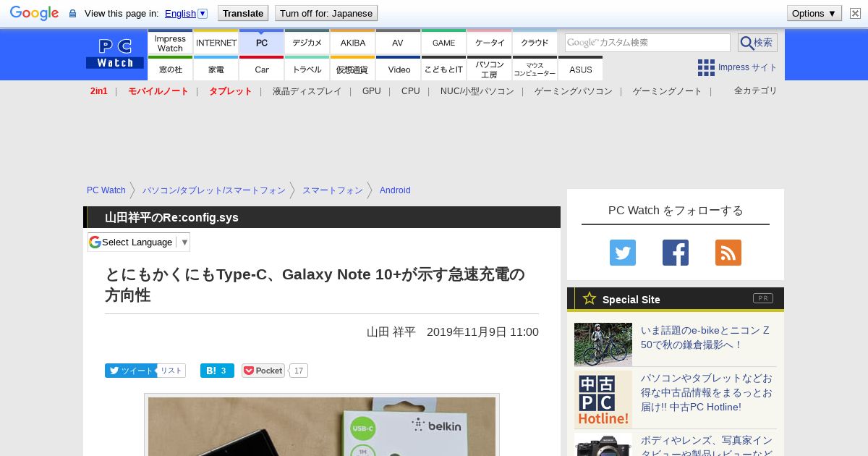Viewport: 868px width, 456px height.
Task: Click the 2in1 category link
Action: pos(99,91)
